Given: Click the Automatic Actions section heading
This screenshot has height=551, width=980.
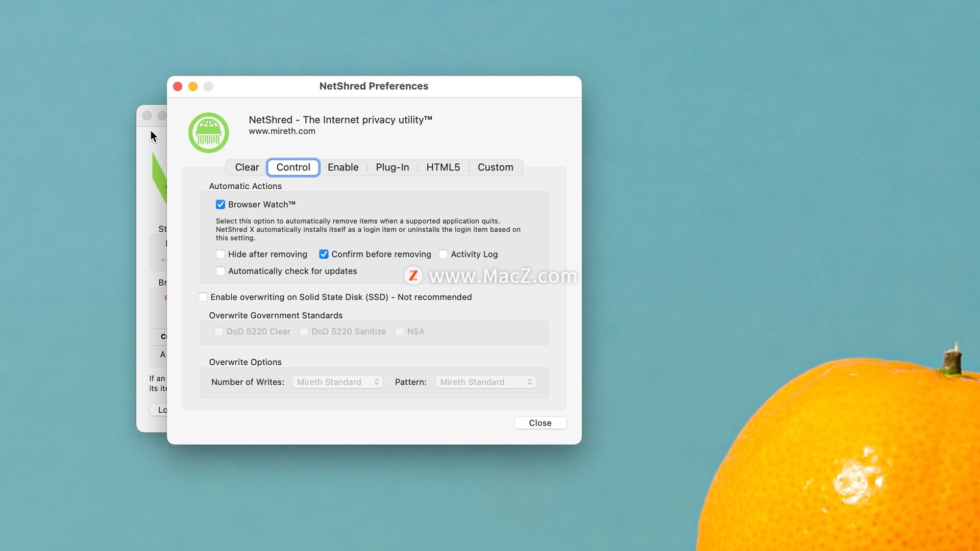Looking at the screenshot, I should (x=246, y=186).
